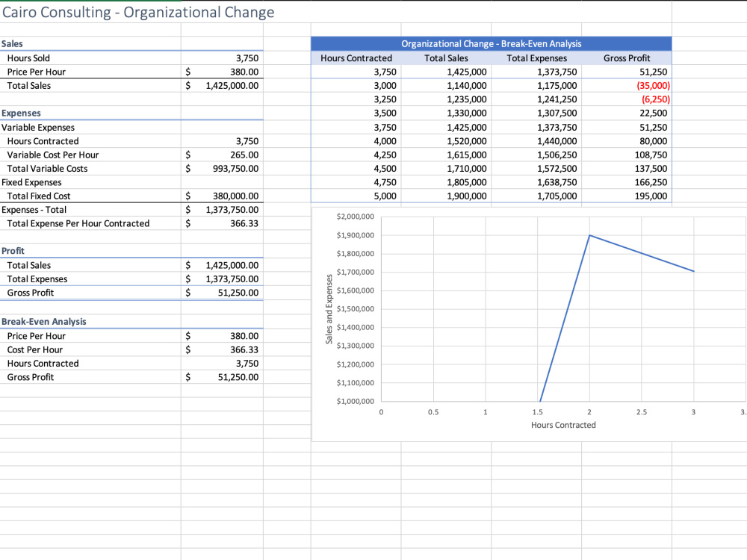Click the Total Expenses column header

537,58
